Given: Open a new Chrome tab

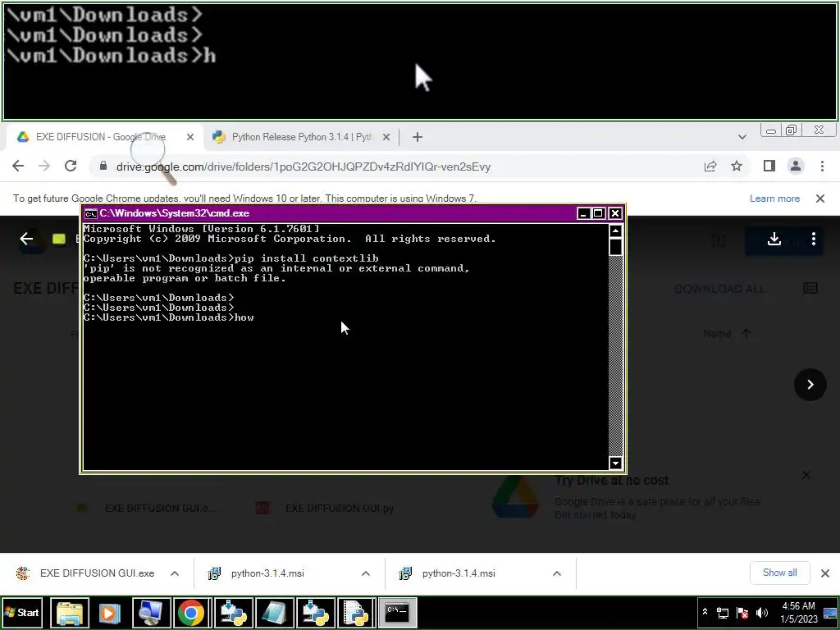Looking at the screenshot, I should click(x=418, y=137).
